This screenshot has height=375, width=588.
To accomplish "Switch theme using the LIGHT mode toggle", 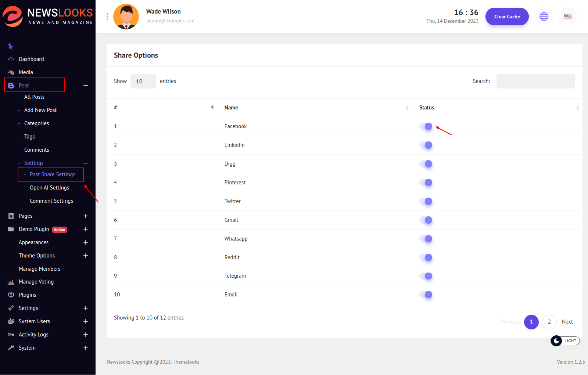I will click(x=565, y=341).
